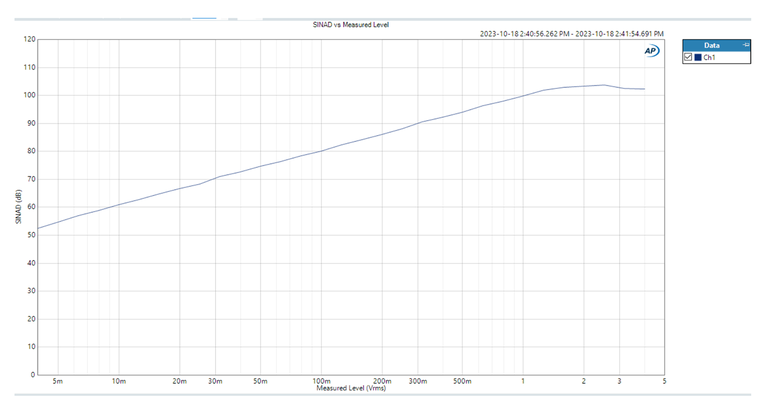This screenshot has width=767, height=416.
Task: Click the curve's leftmost starting point
Action: 39,229
